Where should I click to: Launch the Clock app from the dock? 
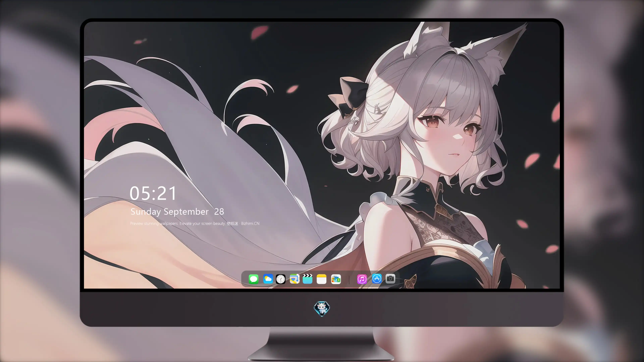tap(281, 279)
